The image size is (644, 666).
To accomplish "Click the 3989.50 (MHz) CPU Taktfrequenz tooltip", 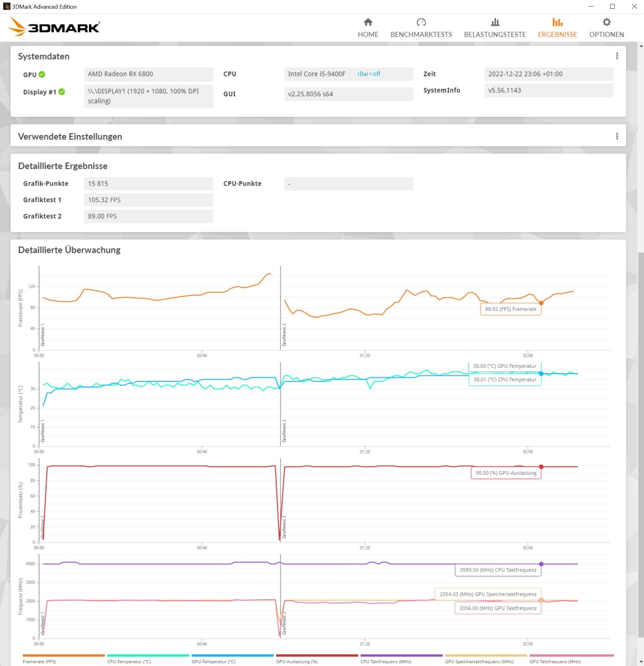I will click(498, 570).
